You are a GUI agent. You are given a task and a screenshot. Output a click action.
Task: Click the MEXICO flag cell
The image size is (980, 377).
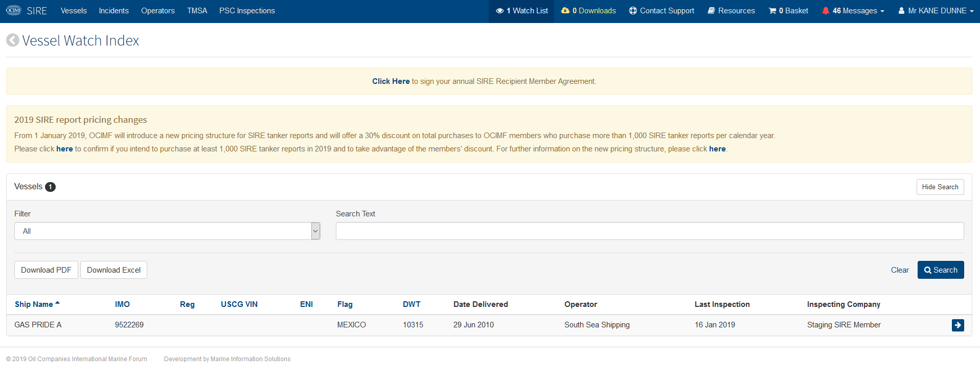tap(352, 325)
